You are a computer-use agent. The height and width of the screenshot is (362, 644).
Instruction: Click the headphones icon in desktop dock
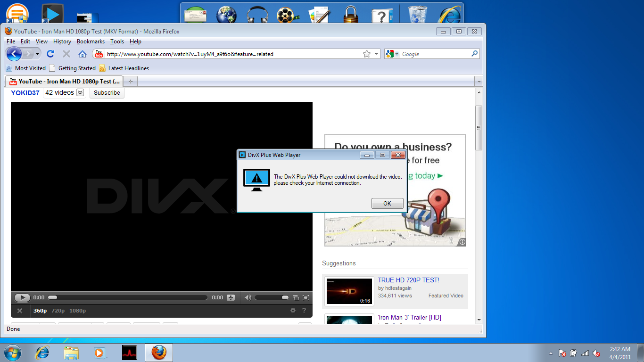(x=257, y=14)
